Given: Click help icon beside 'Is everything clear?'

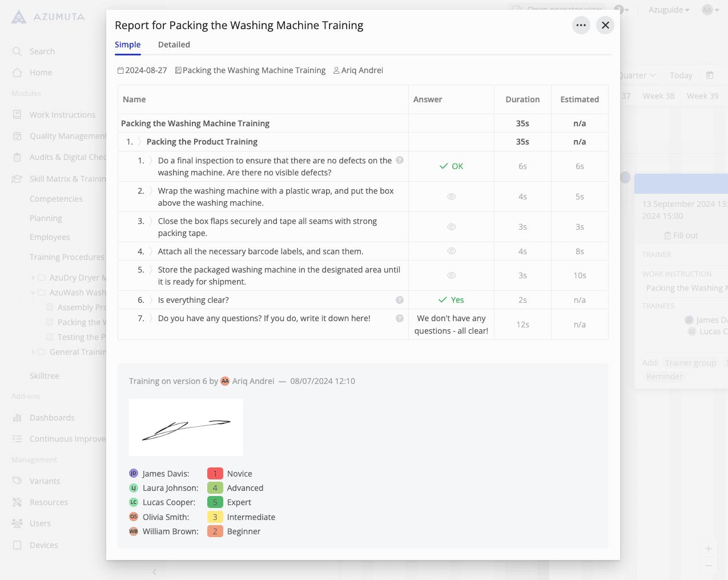Looking at the screenshot, I should tap(400, 300).
